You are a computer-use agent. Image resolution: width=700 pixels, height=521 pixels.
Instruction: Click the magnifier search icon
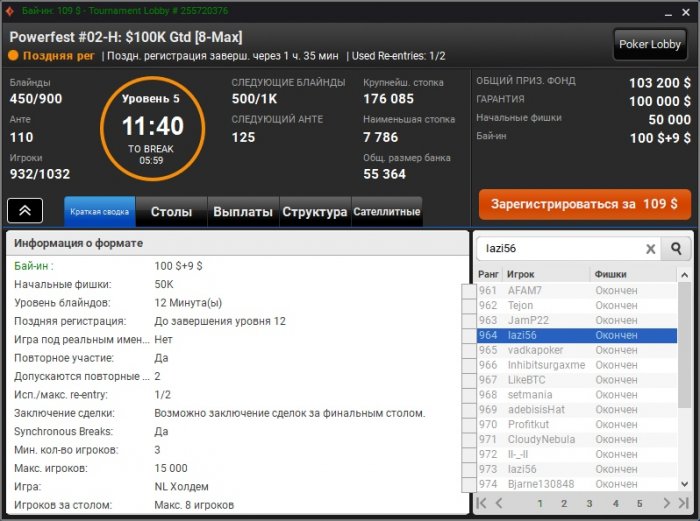coord(676,248)
